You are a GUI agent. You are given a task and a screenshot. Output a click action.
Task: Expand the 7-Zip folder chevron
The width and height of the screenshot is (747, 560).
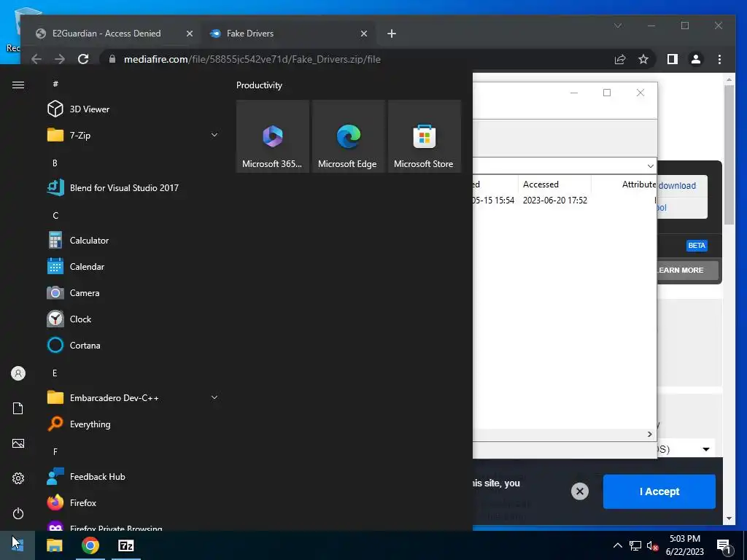tap(214, 135)
